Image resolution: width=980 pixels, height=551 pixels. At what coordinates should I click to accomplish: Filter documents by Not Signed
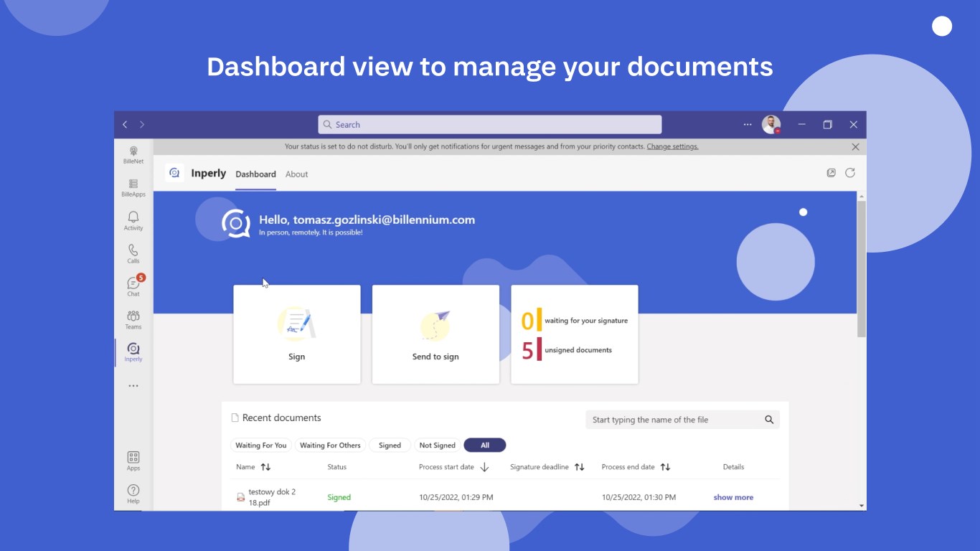point(438,446)
